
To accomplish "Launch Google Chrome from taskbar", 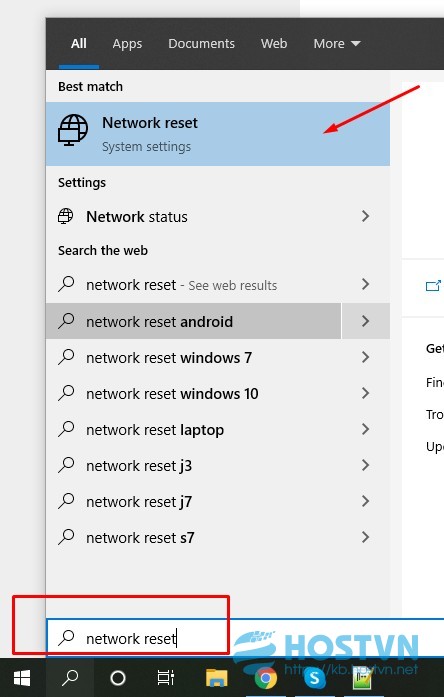I will point(266,678).
